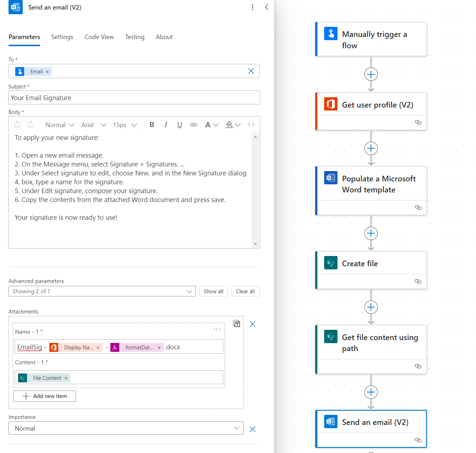
Task: Apply italic formatting to the email body
Action: click(166, 125)
